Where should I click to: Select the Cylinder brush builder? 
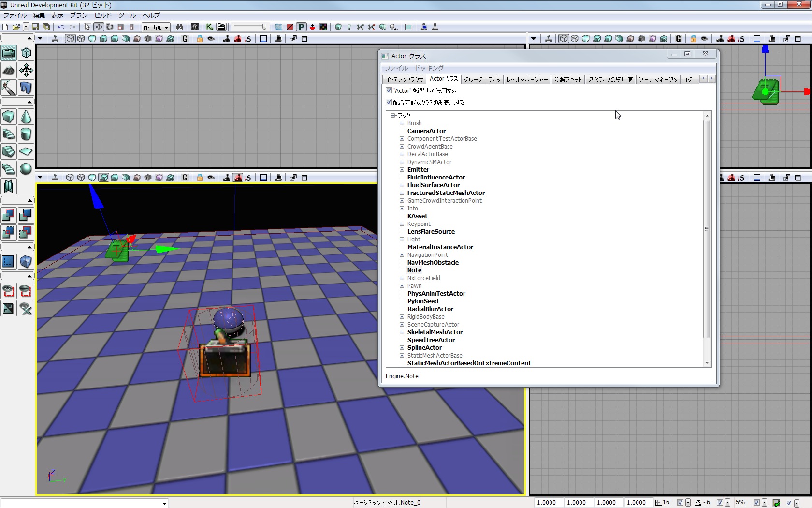26,134
